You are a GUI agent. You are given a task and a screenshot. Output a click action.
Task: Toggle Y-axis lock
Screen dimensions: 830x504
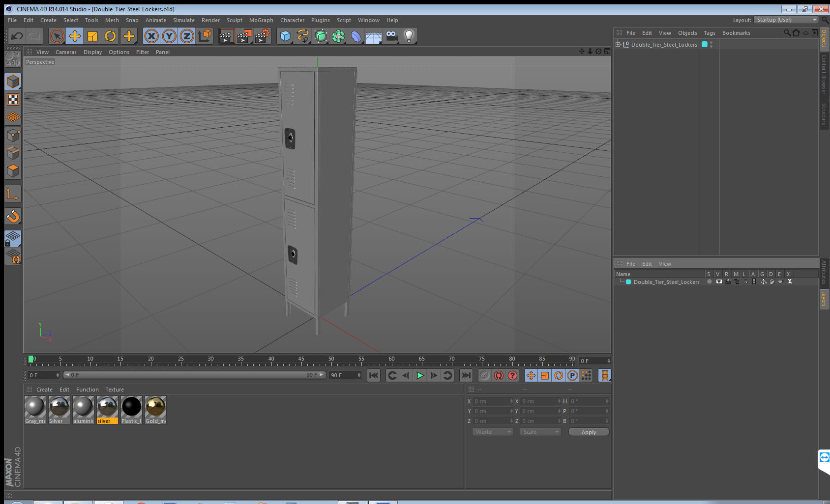pyautogui.click(x=169, y=36)
